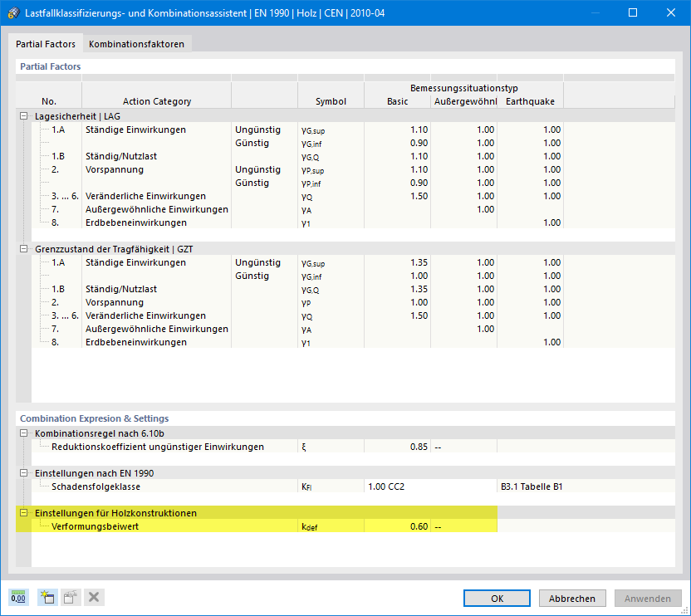The image size is (691, 616).
Task: Collapse the Einstellungen für Holzkonstruktionen section
Action: pos(24,512)
